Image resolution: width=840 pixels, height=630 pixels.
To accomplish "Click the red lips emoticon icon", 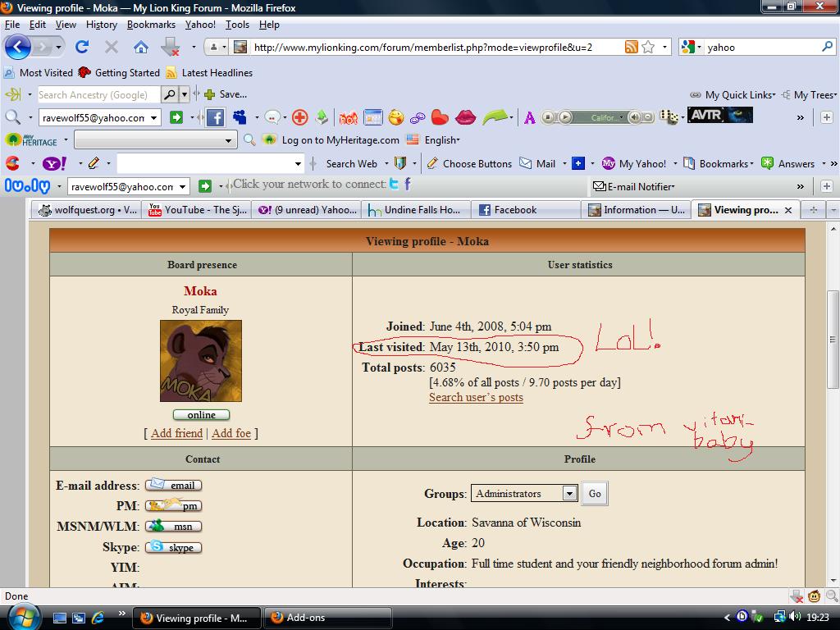I will click(x=465, y=116).
